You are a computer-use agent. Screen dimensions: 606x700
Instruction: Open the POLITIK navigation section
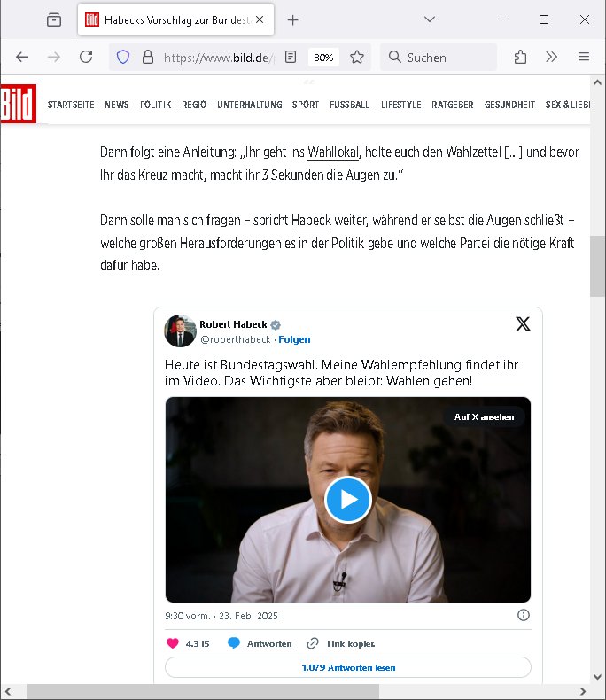[155, 105]
